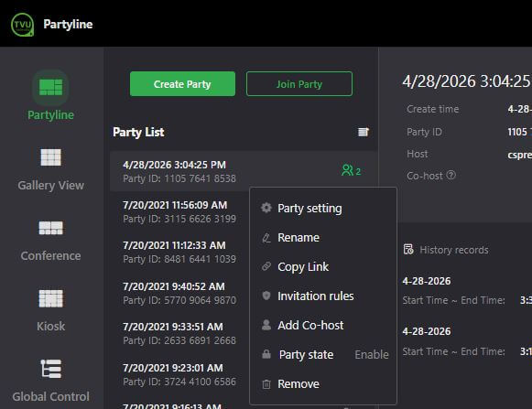This screenshot has width=532, height=409.
Task: Click the Party ID label in details
Action: point(425,132)
